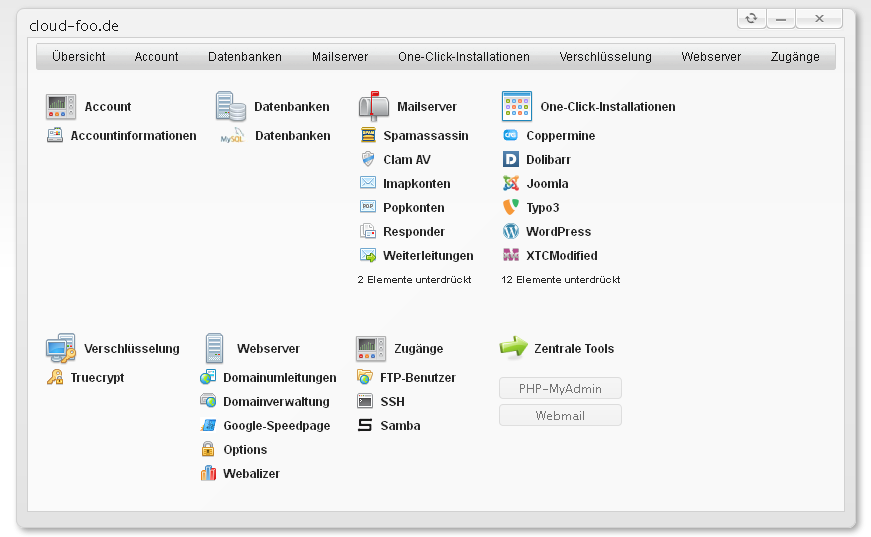Click the One-Click-Installationen grid icon
Viewport: 871px width, 537px height.
(x=517, y=107)
